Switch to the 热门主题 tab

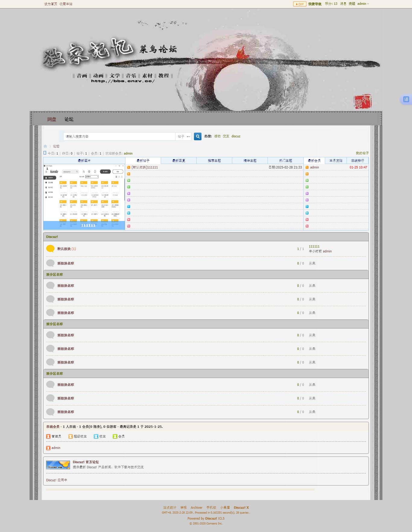pyautogui.click(x=285, y=161)
